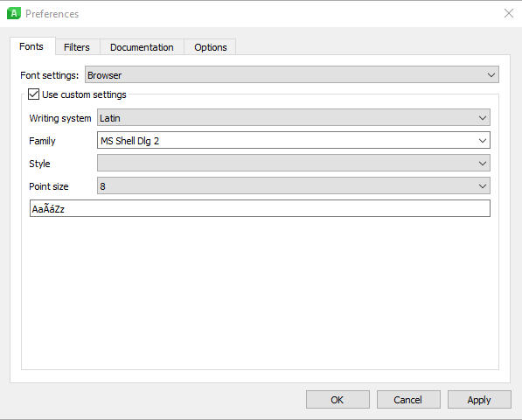Close the Preferences dialog window
The height and width of the screenshot is (420, 522).
(508, 13)
